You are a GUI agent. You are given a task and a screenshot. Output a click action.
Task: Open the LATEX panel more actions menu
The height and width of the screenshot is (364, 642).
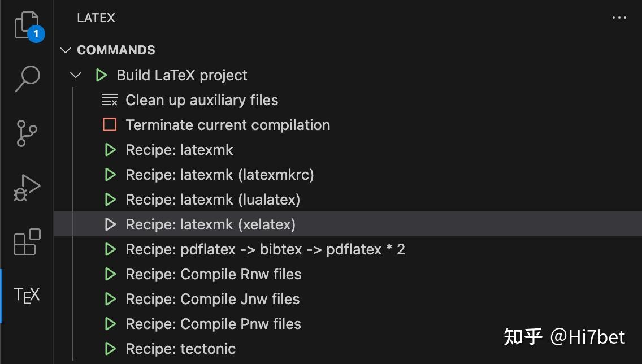(619, 18)
